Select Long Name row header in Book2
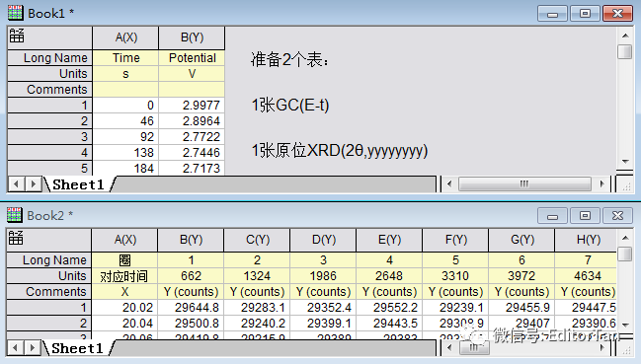Screen dimensions: 641x364 (49, 260)
